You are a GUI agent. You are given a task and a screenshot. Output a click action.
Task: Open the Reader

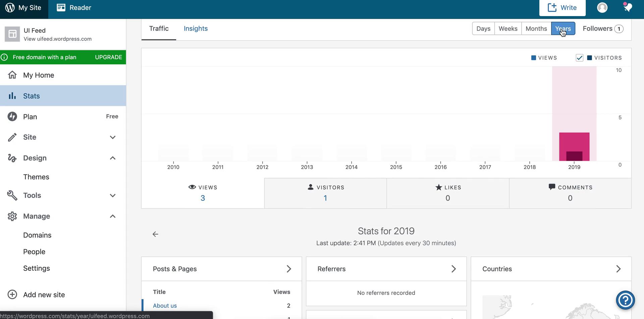coord(73,7)
